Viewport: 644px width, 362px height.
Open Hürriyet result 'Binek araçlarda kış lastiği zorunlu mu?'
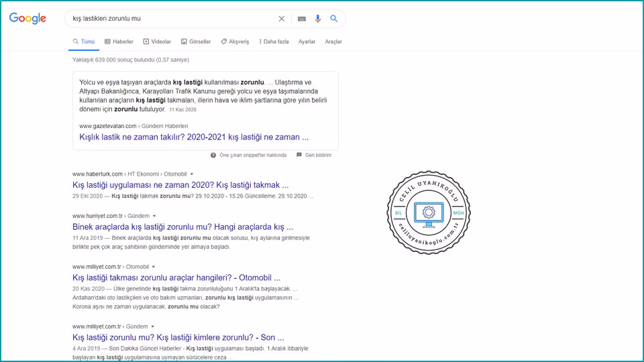click(x=182, y=227)
